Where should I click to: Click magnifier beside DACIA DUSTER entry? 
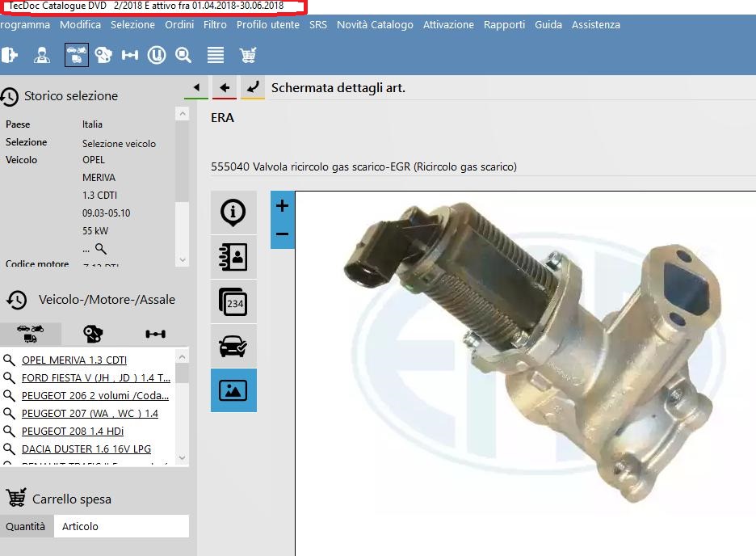click(9, 449)
